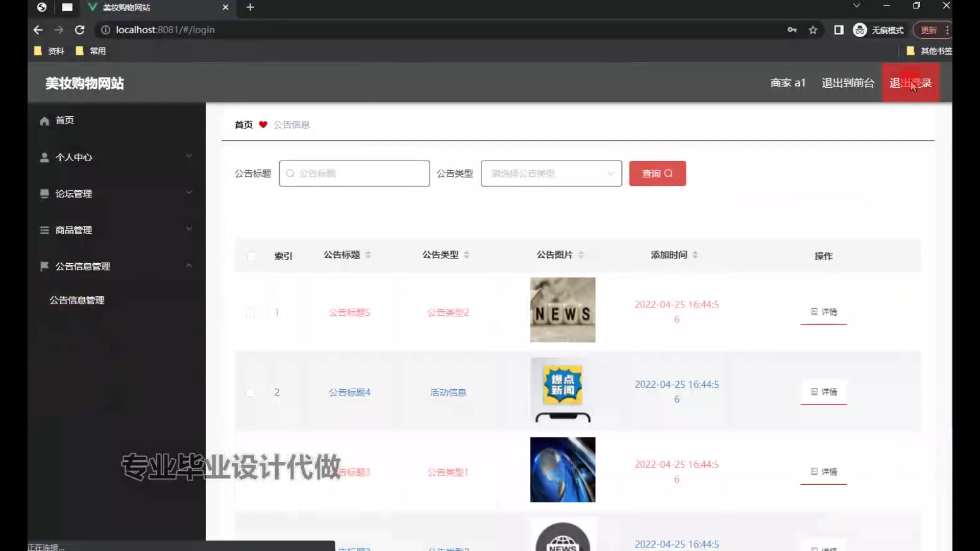Click 退出到前台 in the header

[x=848, y=83]
